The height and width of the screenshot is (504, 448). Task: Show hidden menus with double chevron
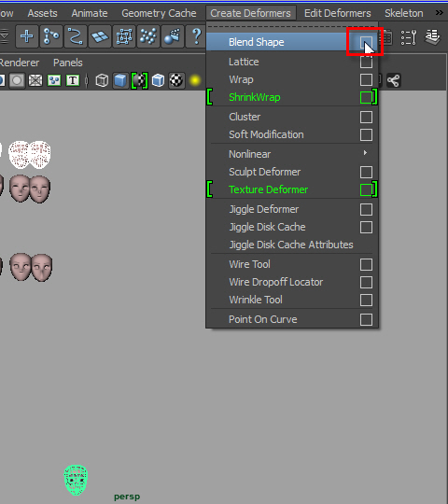(440, 13)
